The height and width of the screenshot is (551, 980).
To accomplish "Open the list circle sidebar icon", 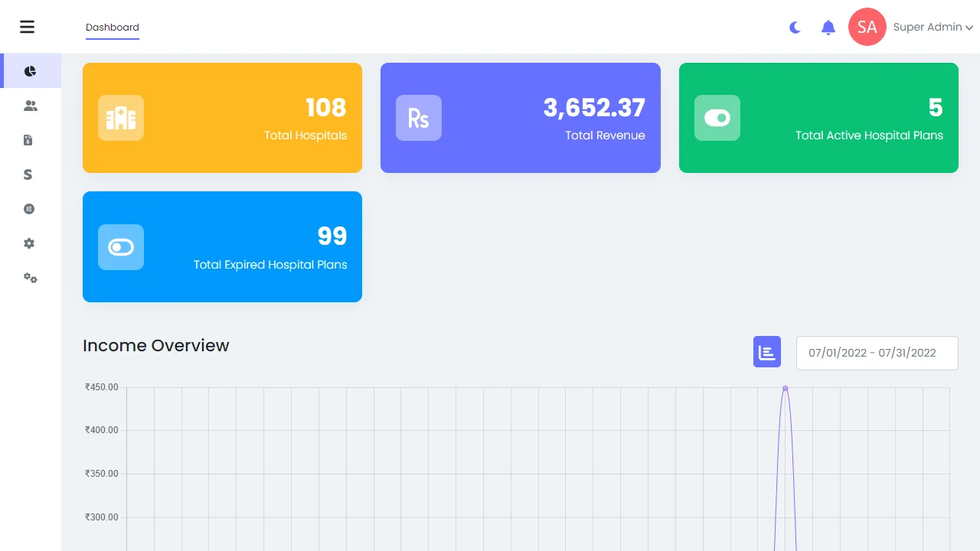I will click(x=29, y=209).
